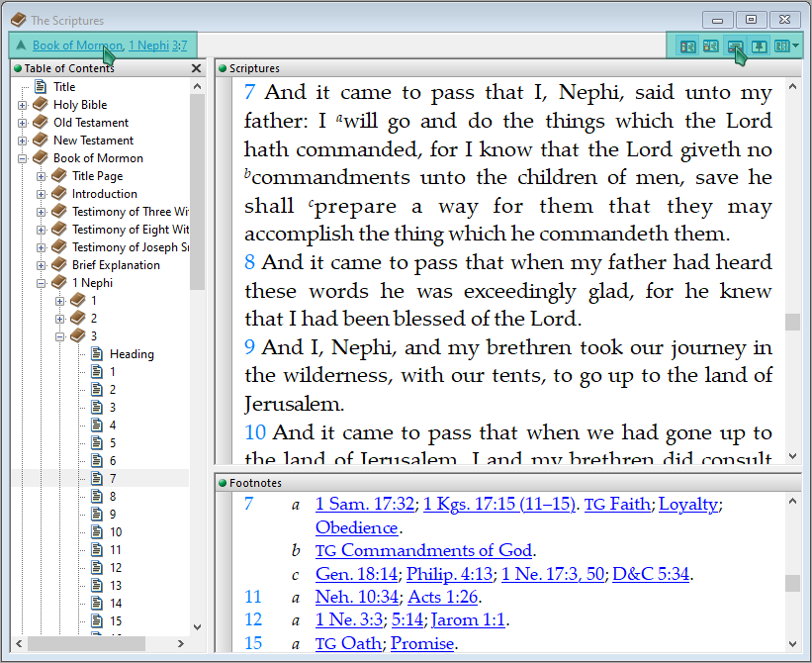This screenshot has height=663, width=812.
Task: Select verse 7 in the contents tree
Action: click(113, 478)
